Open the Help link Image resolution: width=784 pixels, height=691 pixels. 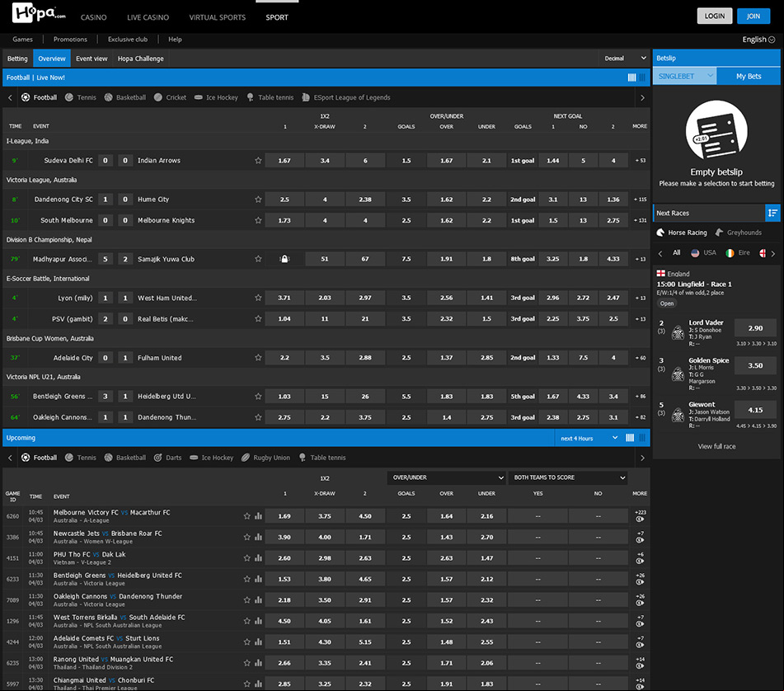(175, 40)
